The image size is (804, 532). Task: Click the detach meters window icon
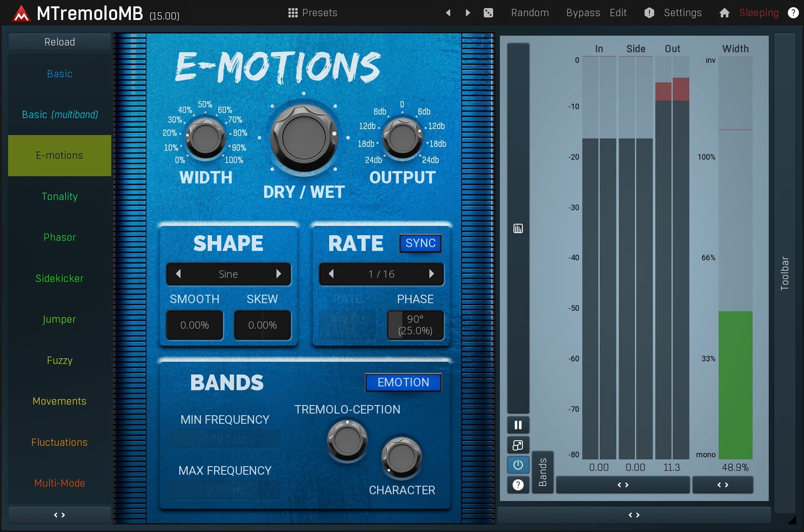click(x=518, y=445)
